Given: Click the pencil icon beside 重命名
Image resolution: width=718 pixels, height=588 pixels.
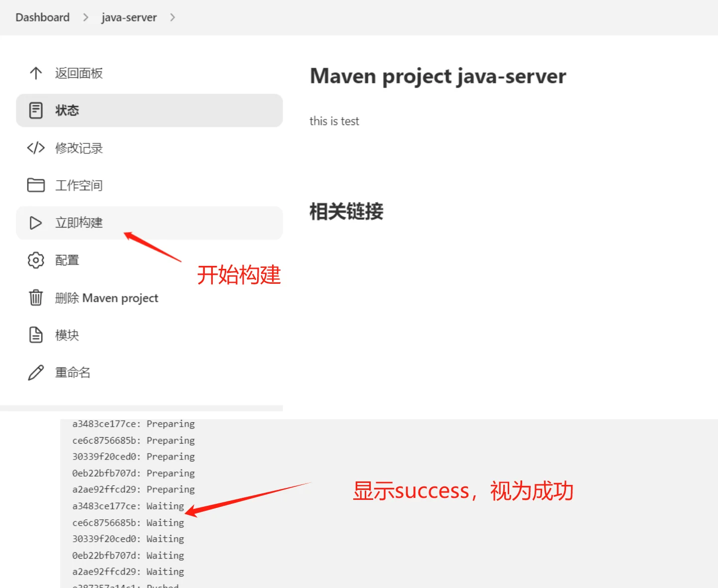Looking at the screenshot, I should [36, 372].
